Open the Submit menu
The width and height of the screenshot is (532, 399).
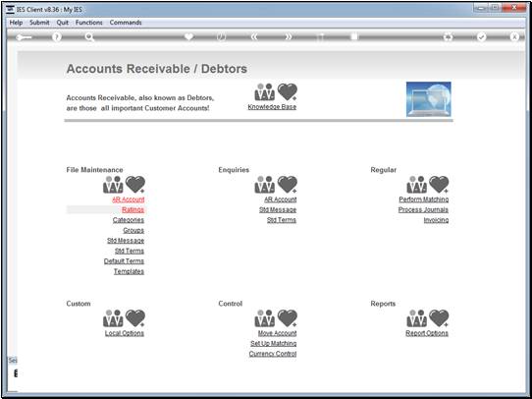tap(39, 23)
